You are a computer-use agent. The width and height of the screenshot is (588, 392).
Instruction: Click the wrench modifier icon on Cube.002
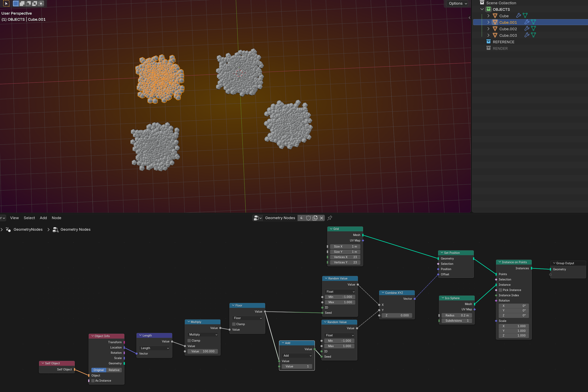(527, 29)
